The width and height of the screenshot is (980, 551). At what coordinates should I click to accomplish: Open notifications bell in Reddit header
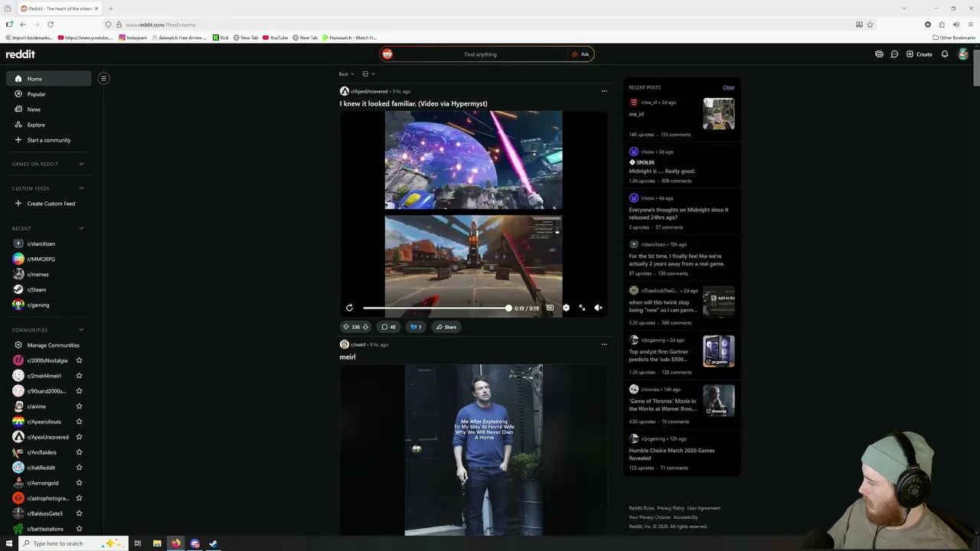tap(945, 54)
